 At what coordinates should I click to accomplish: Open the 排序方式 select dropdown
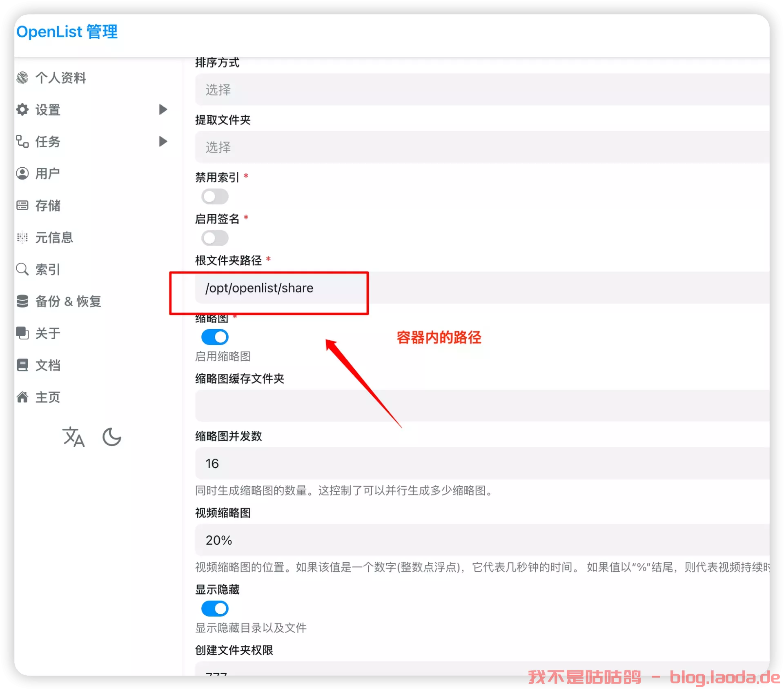pyautogui.click(x=482, y=89)
